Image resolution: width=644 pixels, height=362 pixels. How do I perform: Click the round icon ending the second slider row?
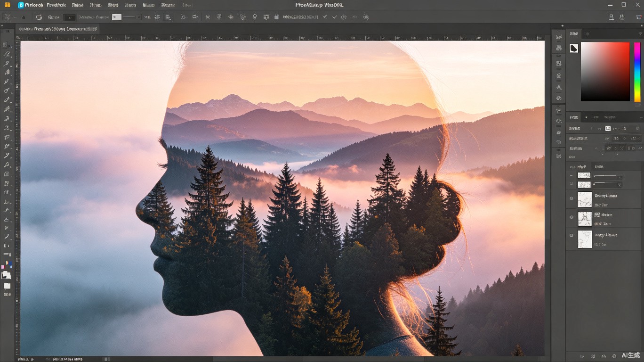tap(620, 184)
